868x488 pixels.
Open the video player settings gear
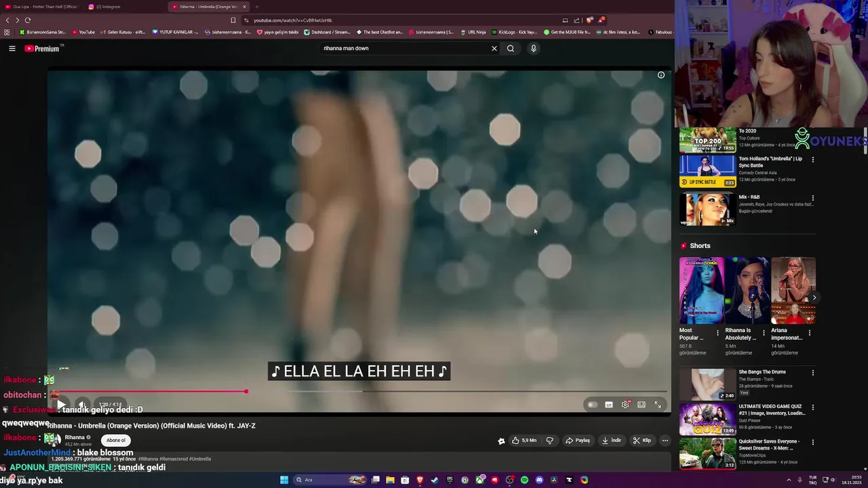point(625,405)
